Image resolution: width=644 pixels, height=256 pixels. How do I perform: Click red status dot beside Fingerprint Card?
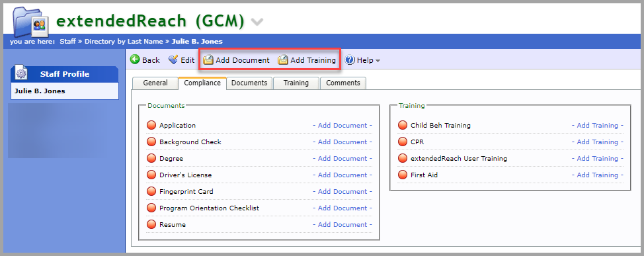[x=151, y=191]
